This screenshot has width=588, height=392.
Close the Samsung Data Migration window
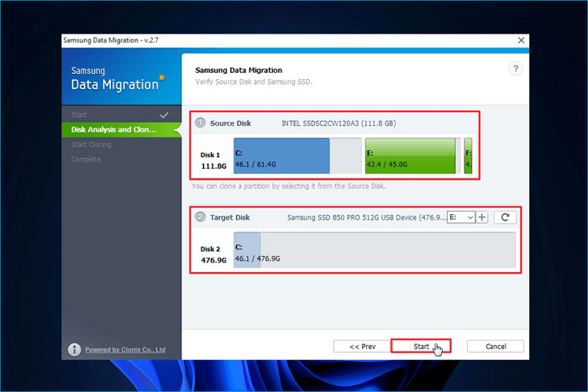tap(521, 40)
